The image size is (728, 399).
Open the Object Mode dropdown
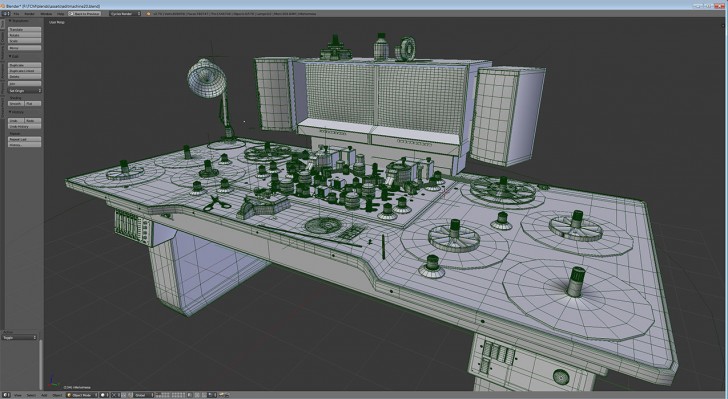(82, 395)
